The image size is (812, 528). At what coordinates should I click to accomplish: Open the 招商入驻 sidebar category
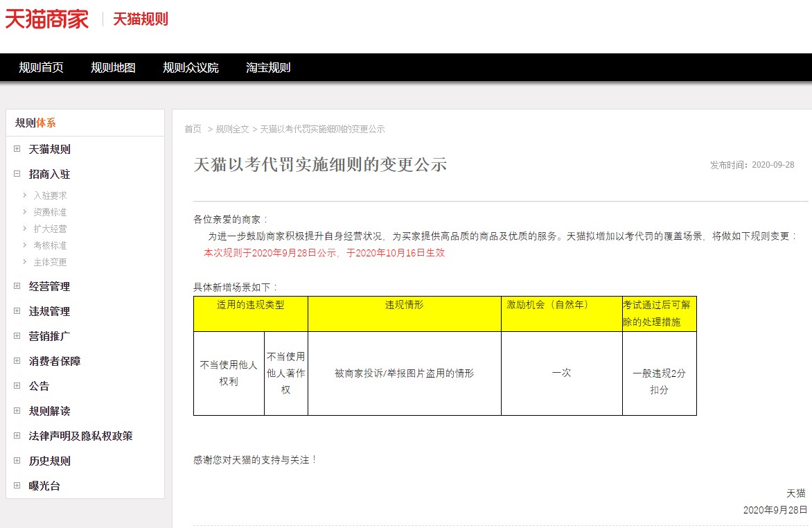click(x=50, y=174)
